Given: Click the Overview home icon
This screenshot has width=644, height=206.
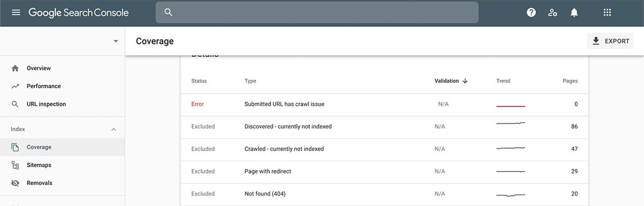Looking at the screenshot, I should click(x=15, y=68).
